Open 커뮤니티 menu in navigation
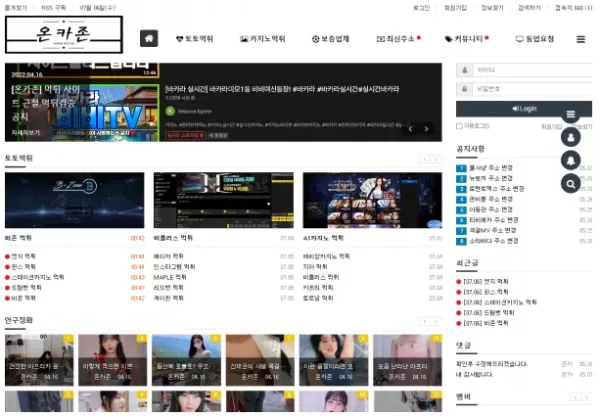The image size is (600, 416). tap(466, 39)
